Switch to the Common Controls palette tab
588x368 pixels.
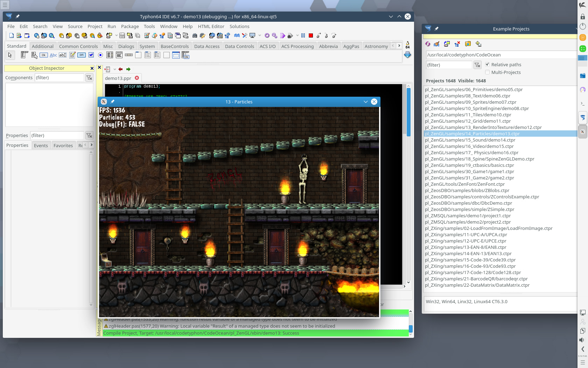[x=78, y=46]
